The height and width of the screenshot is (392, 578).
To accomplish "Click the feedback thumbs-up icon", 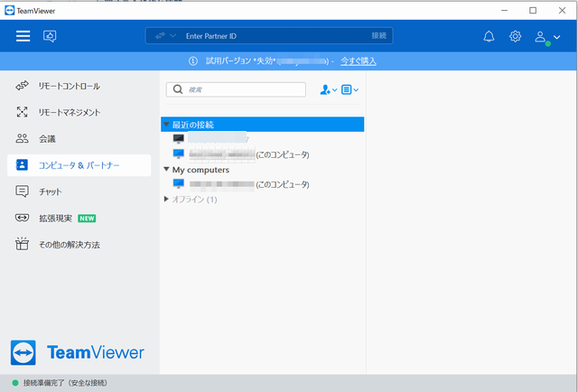I will pyautogui.click(x=50, y=36).
